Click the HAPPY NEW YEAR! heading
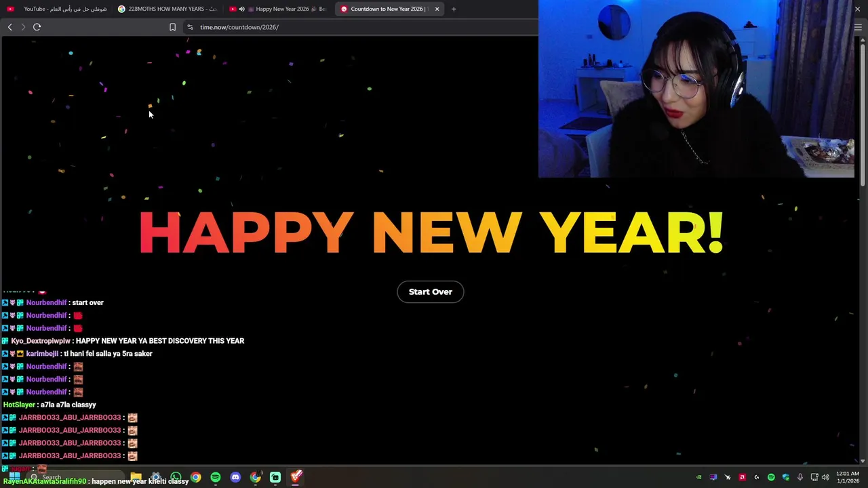Screen dimensions: 868x488 431,232
